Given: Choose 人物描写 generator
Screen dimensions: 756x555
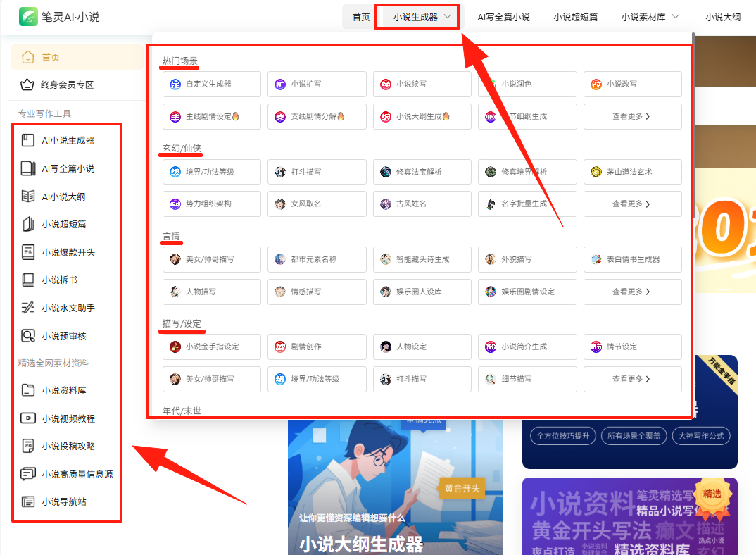Looking at the screenshot, I should pyautogui.click(x=212, y=292).
